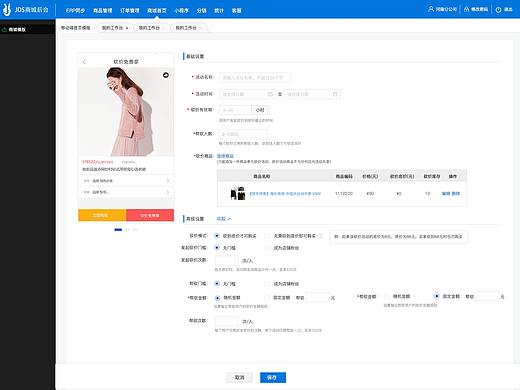Image resolution: width=520 pixels, height=390 pixels.
Task: Click the end date calendar icon
Action: coord(335,94)
